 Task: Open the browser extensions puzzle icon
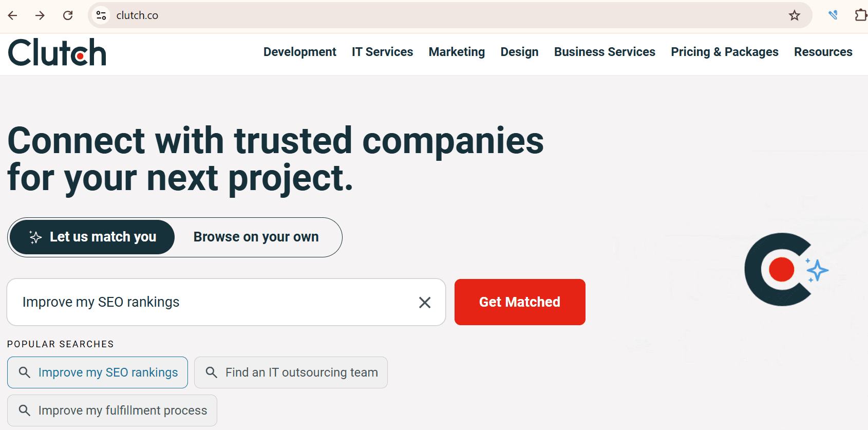coord(860,15)
